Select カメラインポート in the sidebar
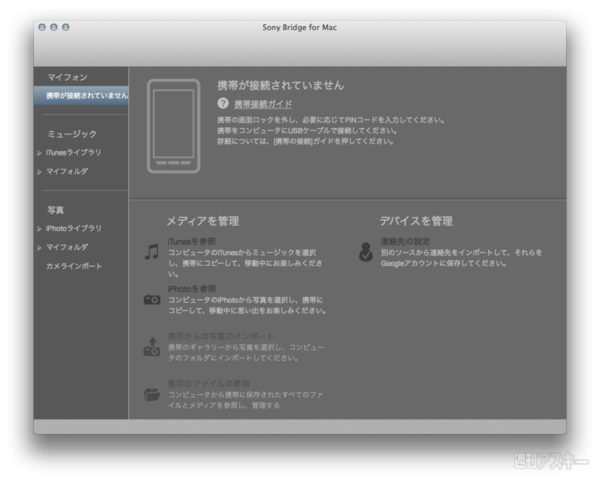 [x=74, y=266]
